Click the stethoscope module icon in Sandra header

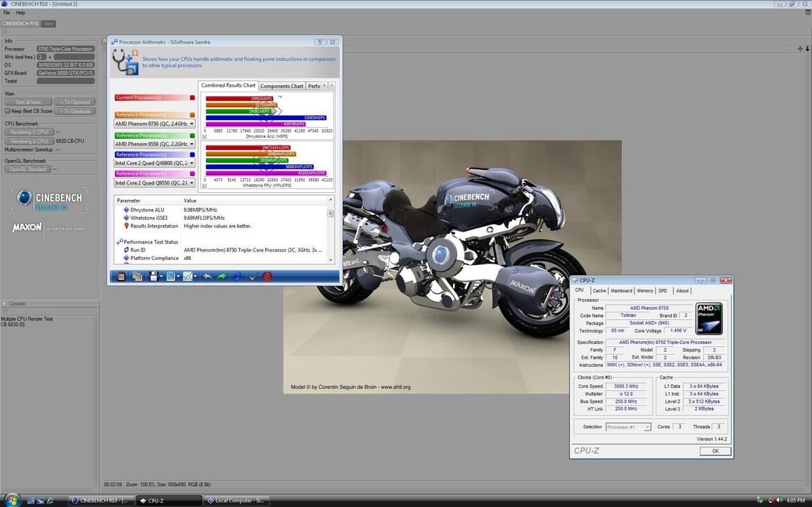coord(126,62)
